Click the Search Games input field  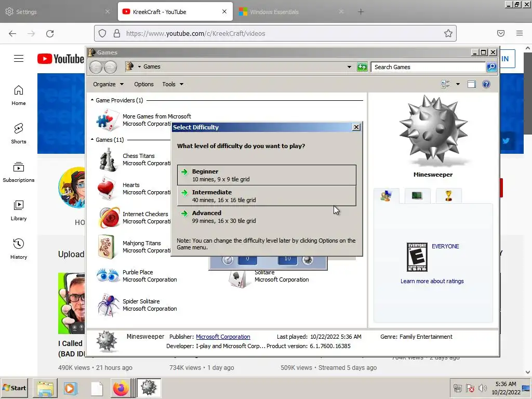point(428,67)
